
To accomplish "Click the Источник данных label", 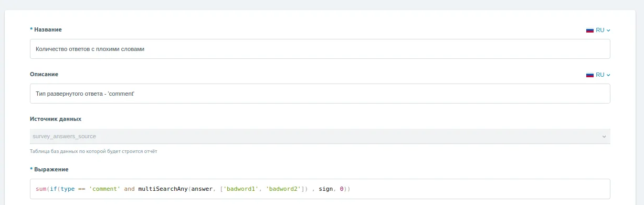I will (56, 119).
